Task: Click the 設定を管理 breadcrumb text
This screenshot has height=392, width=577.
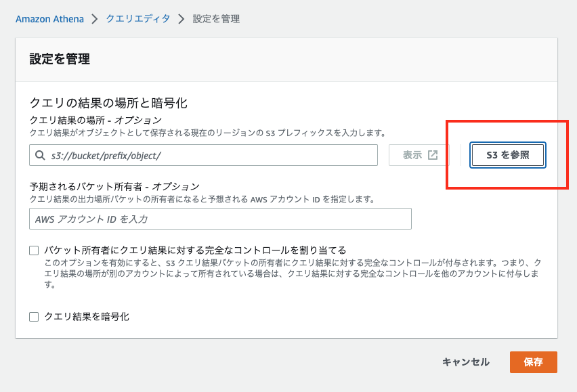Action: [217, 19]
